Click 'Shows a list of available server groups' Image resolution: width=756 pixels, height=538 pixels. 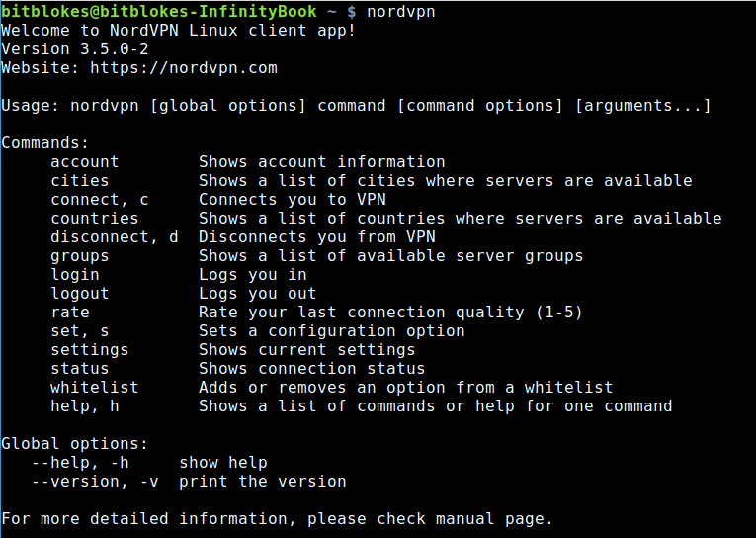tap(391, 256)
